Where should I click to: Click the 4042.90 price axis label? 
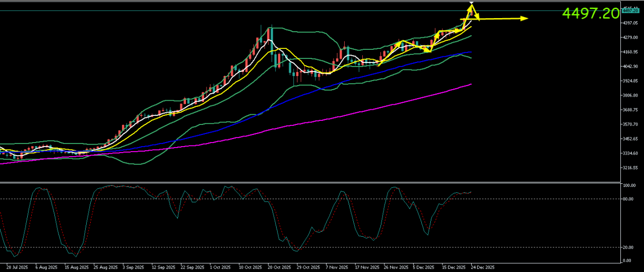click(x=629, y=66)
